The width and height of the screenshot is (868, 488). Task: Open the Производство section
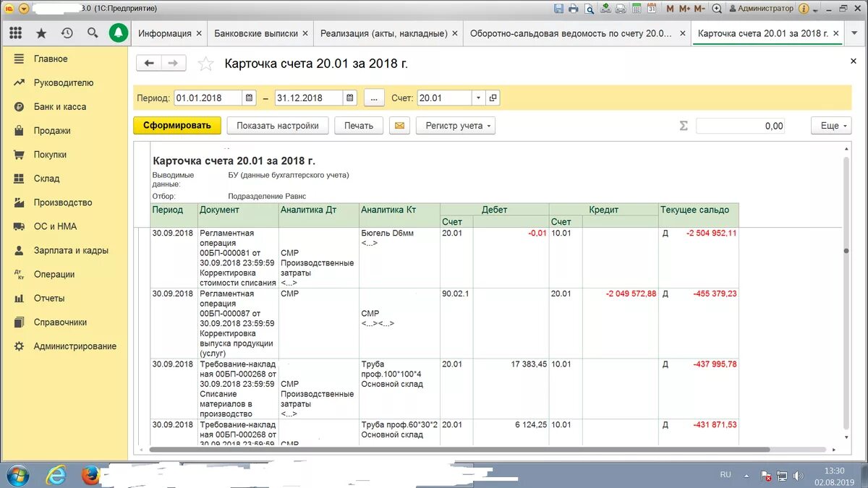(x=63, y=202)
